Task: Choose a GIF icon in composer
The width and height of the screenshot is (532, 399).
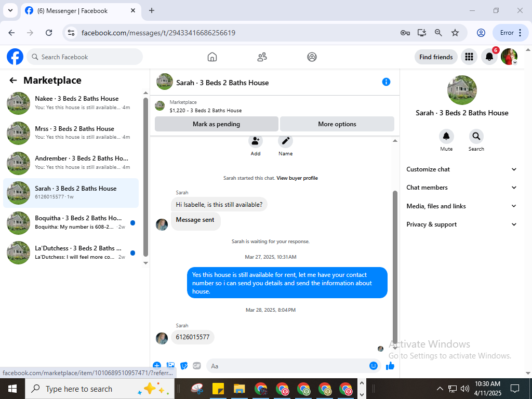Action: tap(197, 366)
